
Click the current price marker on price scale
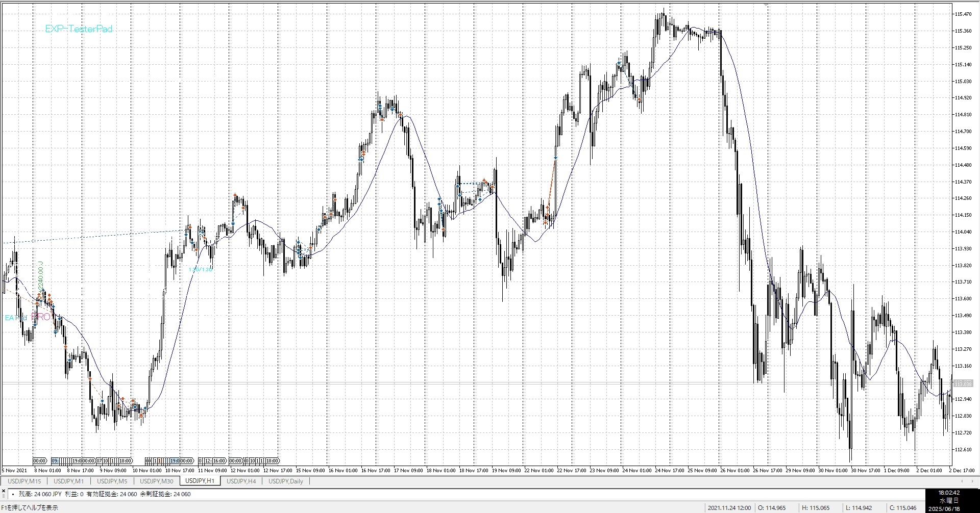tap(963, 383)
